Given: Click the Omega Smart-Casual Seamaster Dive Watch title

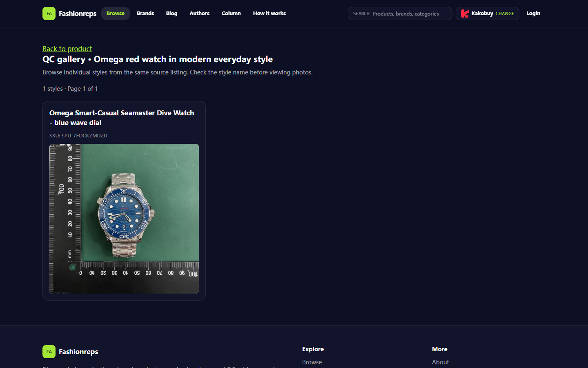Looking at the screenshot, I should click(x=122, y=118).
